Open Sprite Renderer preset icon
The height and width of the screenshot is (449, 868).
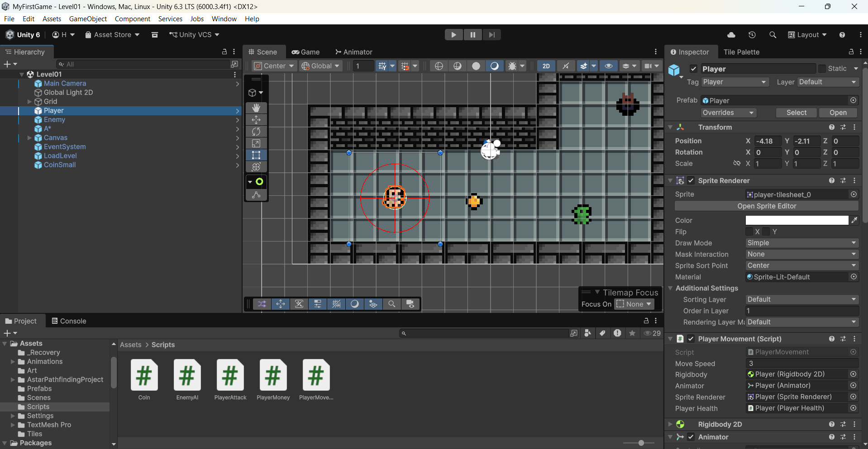(843, 180)
